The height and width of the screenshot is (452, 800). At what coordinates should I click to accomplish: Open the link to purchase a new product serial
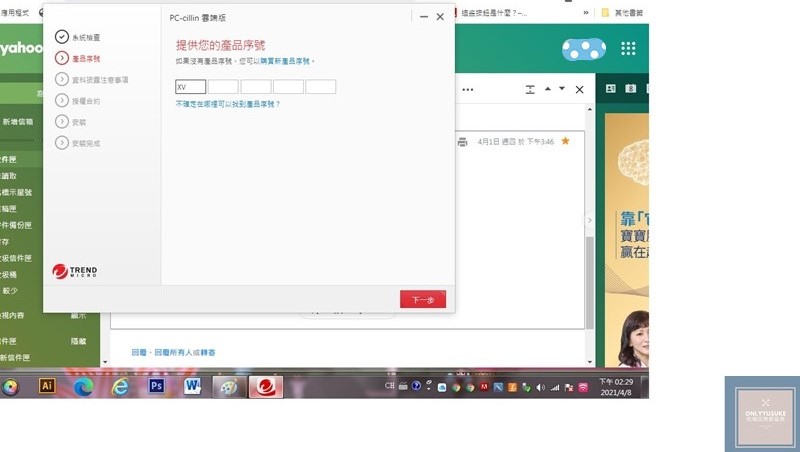click(x=285, y=61)
